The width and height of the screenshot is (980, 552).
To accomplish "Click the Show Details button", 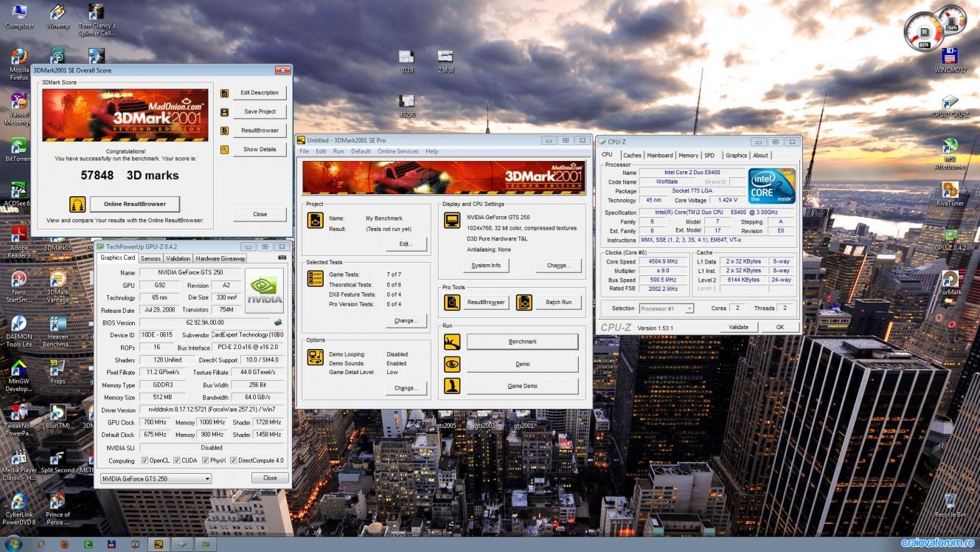I will [260, 149].
